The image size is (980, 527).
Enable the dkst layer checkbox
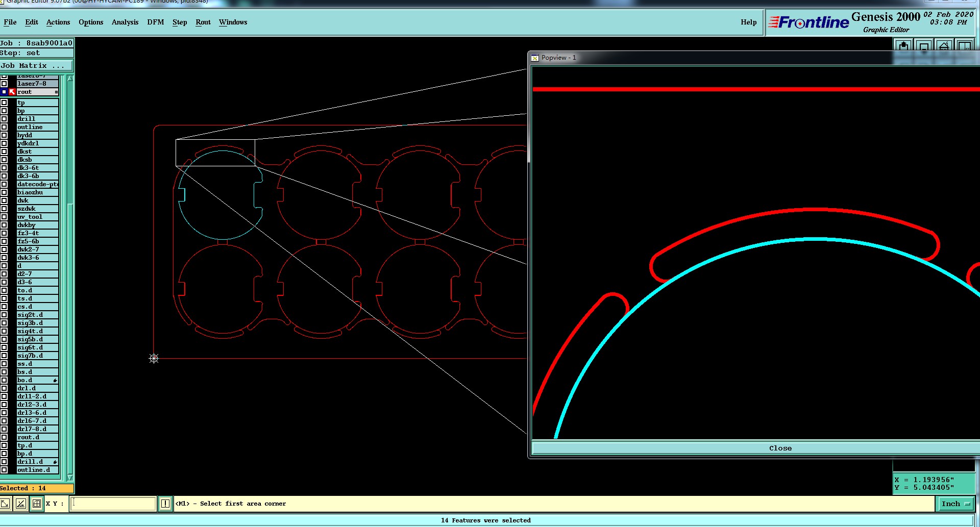[4, 152]
